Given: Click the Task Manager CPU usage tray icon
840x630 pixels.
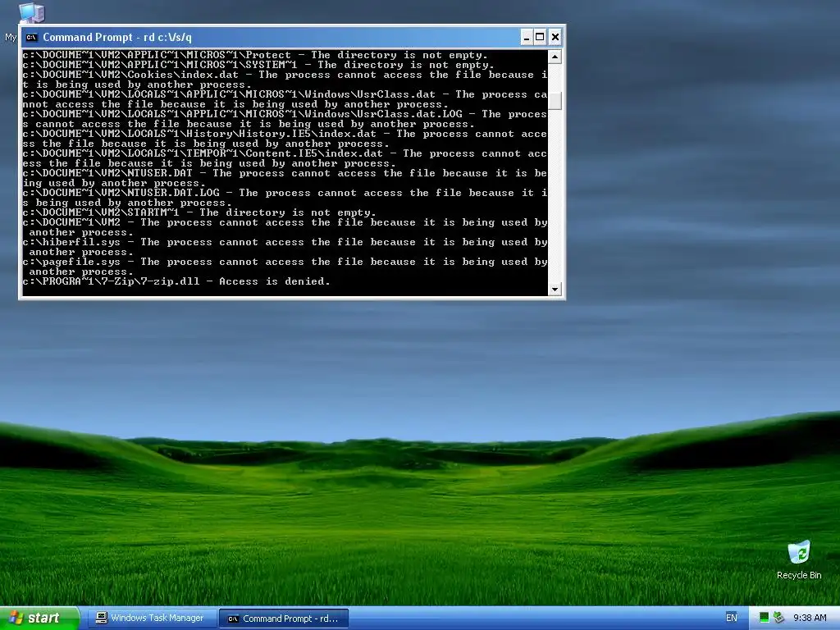Looking at the screenshot, I should [765, 618].
